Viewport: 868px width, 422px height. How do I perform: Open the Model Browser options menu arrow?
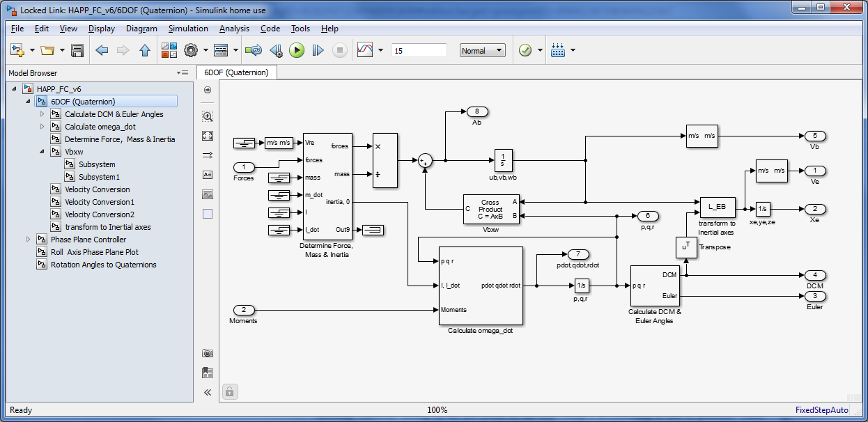tap(183, 73)
